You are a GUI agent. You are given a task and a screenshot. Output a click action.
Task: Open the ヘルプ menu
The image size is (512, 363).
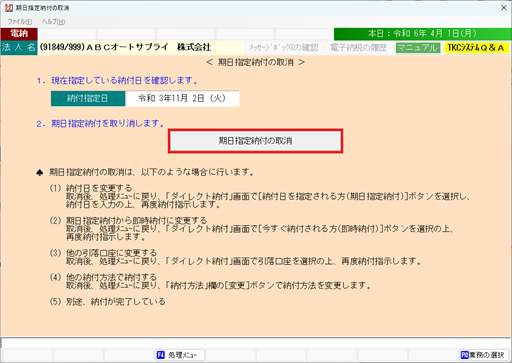click(x=53, y=22)
